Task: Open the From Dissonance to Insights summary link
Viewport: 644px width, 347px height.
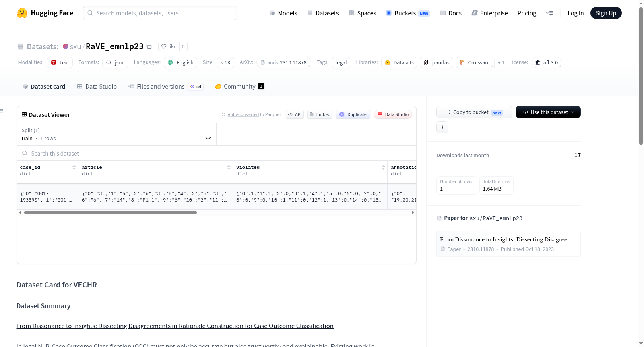Action: [175, 326]
